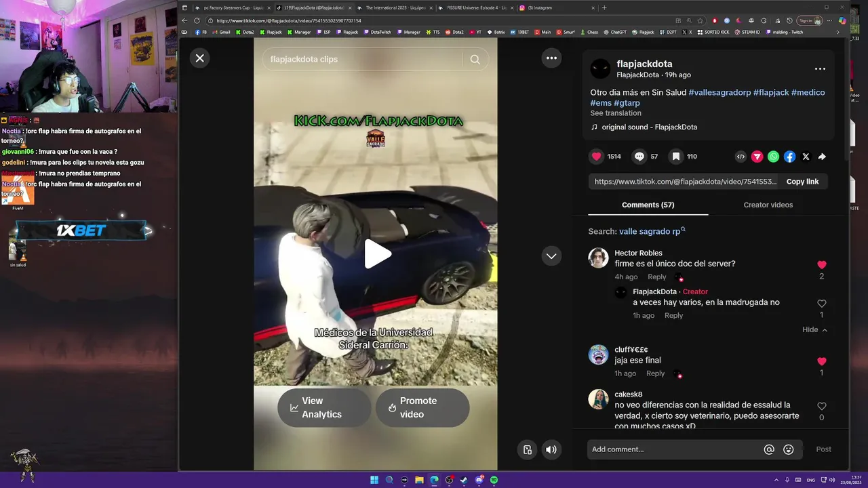
Task: Collapse replies with Hide chevron
Action: [815, 329]
